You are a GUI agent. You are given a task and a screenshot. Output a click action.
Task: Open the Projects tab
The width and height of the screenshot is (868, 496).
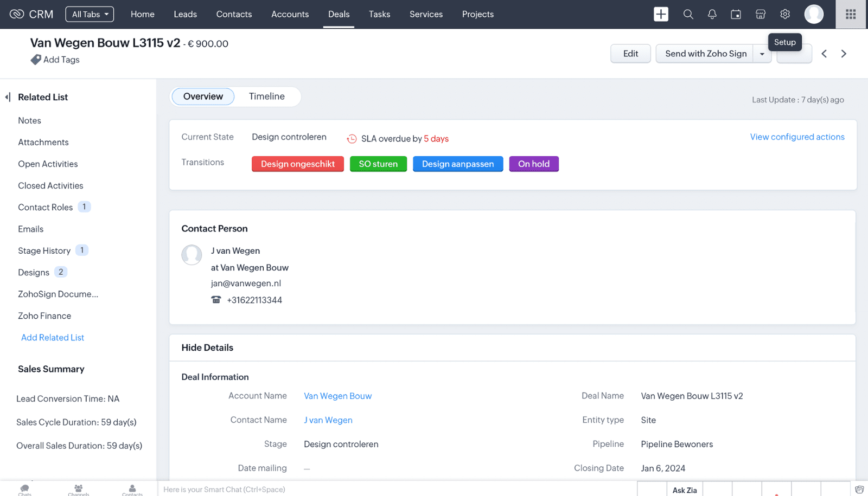click(x=477, y=14)
